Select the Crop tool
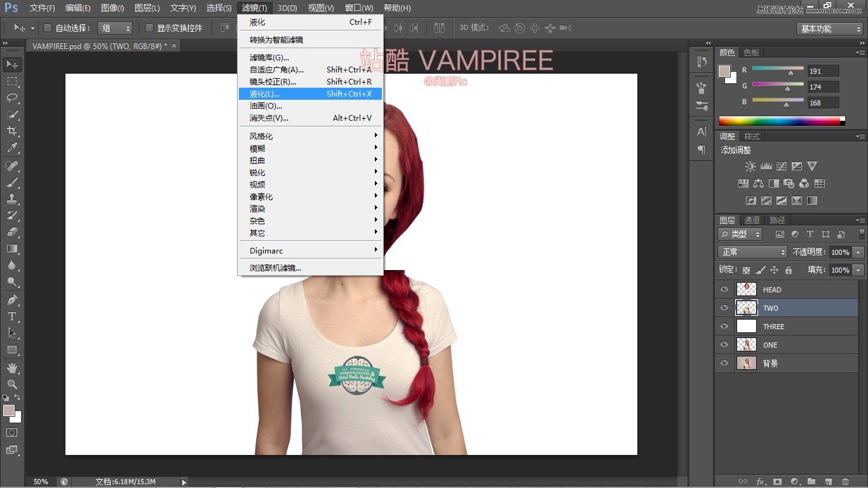Viewport: 868px width, 488px height. pyautogui.click(x=12, y=131)
